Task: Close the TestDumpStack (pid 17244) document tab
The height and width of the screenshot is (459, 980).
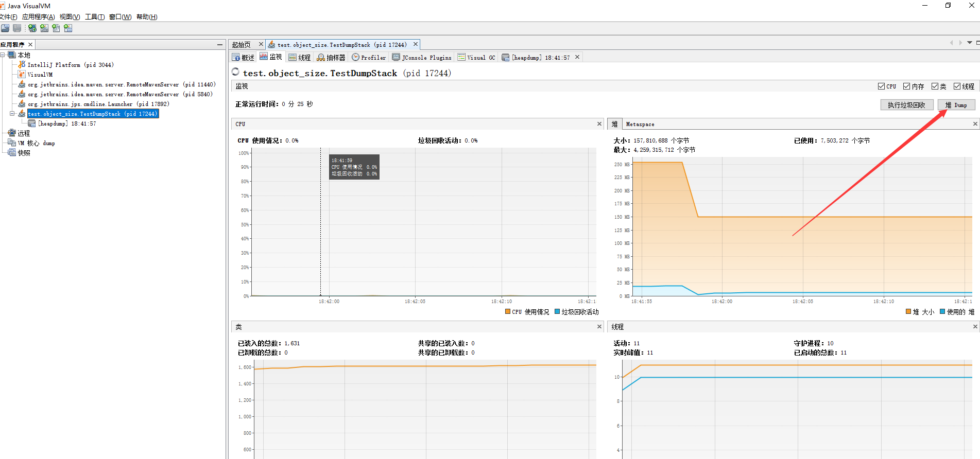Action: (x=416, y=44)
